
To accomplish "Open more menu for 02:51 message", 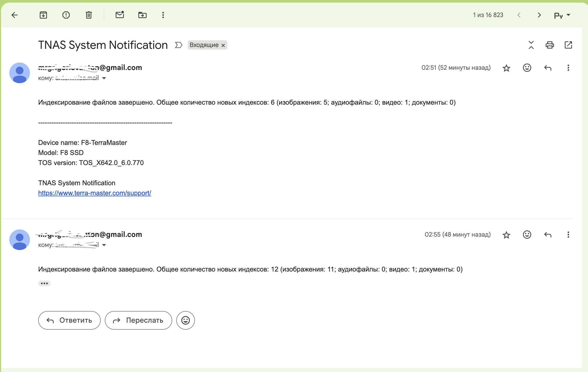I will (568, 68).
